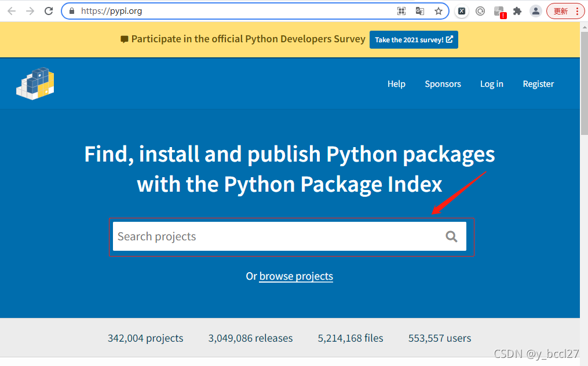Open the X extension icon
588x366 pixels.
(x=462, y=11)
